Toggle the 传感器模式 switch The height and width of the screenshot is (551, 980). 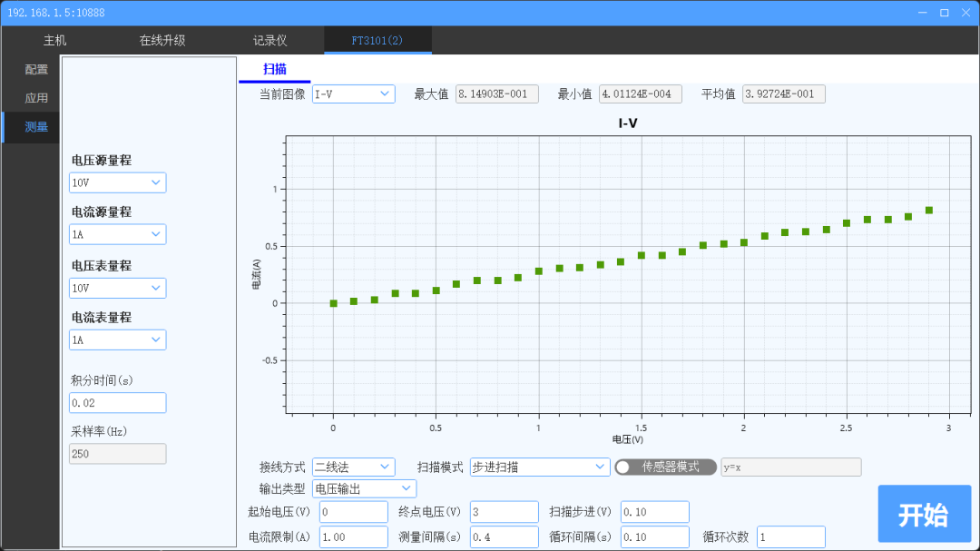(665, 467)
